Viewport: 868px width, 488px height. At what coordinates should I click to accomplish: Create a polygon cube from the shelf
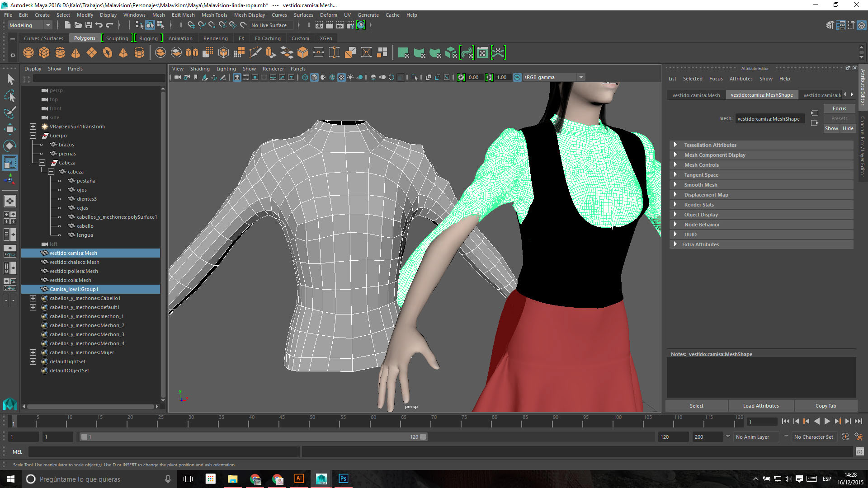[44, 53]
